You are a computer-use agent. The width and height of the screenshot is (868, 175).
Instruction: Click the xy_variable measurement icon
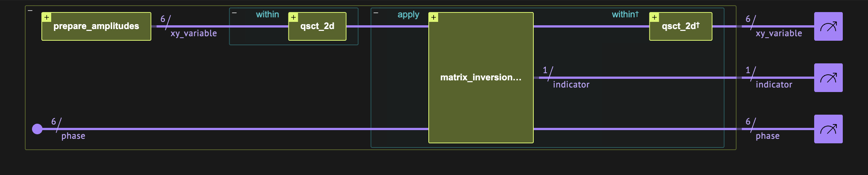point(828,26)
